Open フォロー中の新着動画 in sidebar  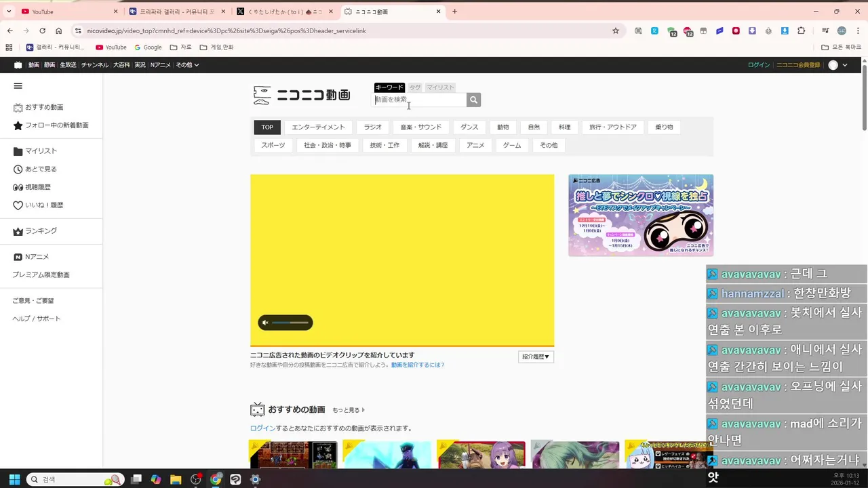point(51,125)
